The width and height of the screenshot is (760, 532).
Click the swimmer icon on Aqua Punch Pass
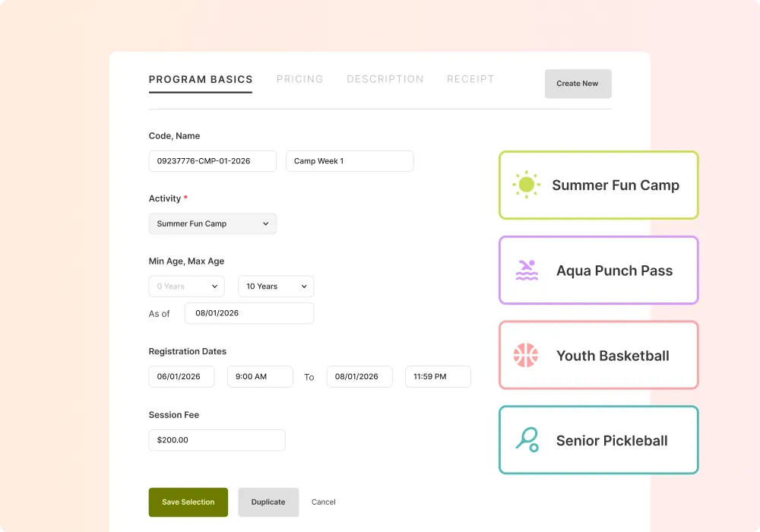(526, 271)
